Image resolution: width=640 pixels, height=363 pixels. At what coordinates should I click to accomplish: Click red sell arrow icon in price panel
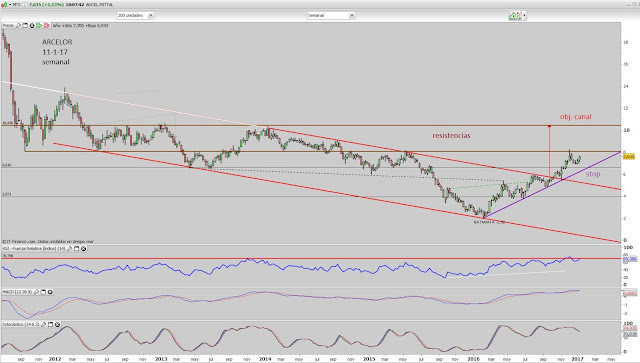click(x=47, y=26)
